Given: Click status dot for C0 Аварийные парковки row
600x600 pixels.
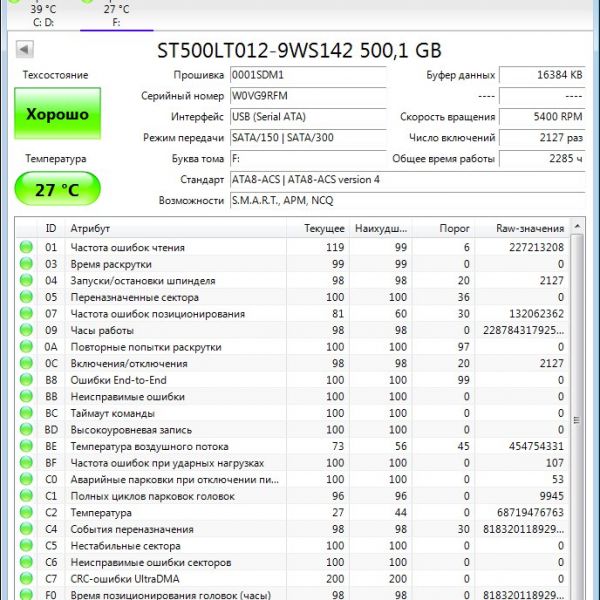Looking at the screenshot, I should 26,479.
